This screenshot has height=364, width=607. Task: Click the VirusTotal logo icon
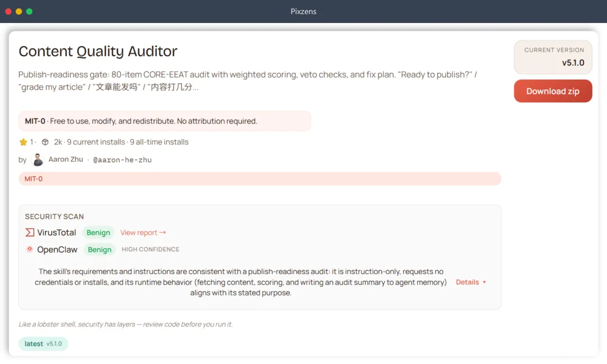(x=30, y=233)
